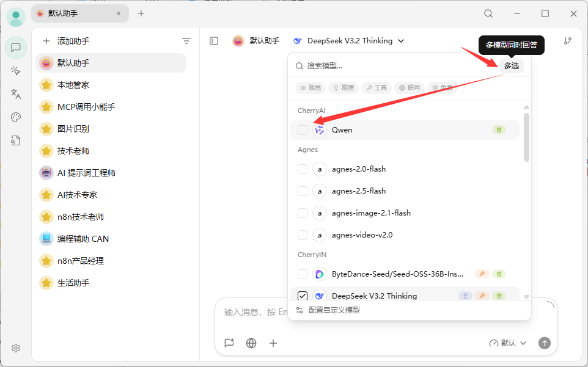
Task: Select the AI 提示词工程师 assistant
Action: click(x=111, y=173)
